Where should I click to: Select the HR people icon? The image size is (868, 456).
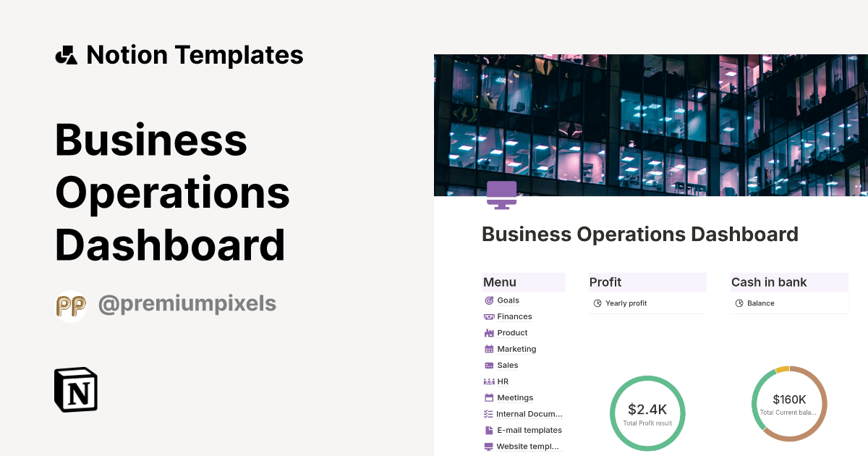point(490,381)
